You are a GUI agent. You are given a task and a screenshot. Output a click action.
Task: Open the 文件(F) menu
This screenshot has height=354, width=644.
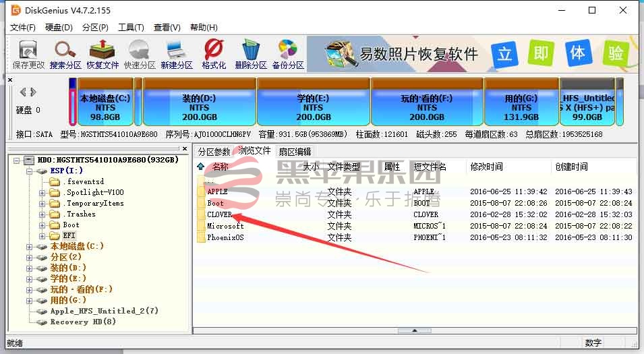[22, 28]
